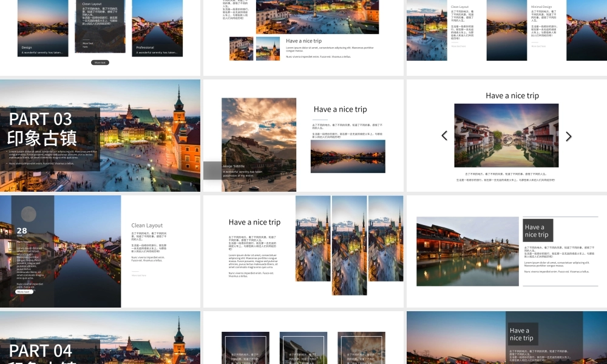Select the canal town photo in carousel slide
The width and height of the screenshot is (607, 364).
506,135
